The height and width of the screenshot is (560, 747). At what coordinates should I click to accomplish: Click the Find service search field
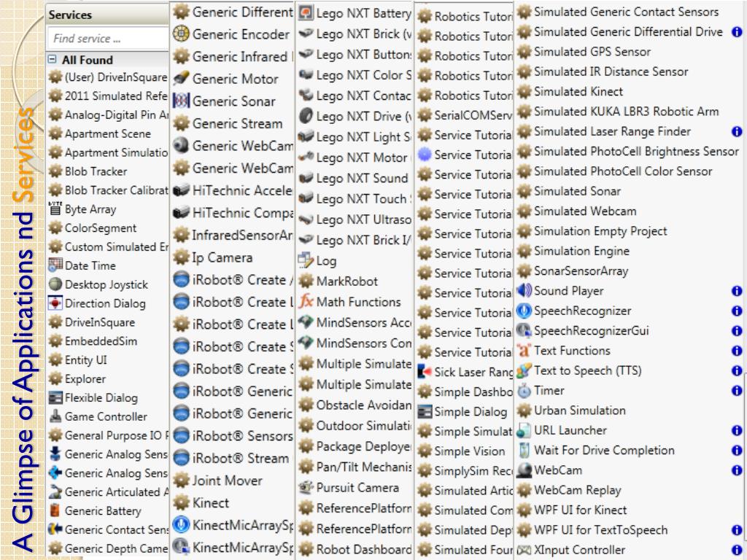(108, 38)
